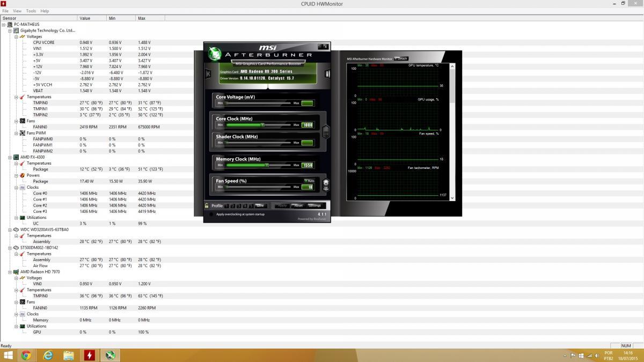644x362 pixels.
Task: Click the Memory Clock value field showing 1550
Action: coord(308,165)
